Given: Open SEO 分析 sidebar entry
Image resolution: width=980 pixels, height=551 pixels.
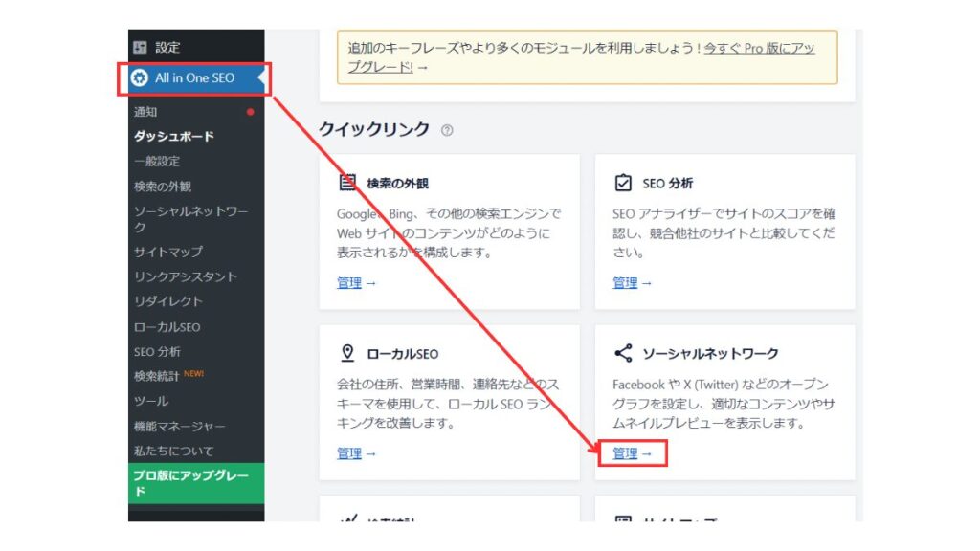Looking at the screenshot, I should 157,352.
